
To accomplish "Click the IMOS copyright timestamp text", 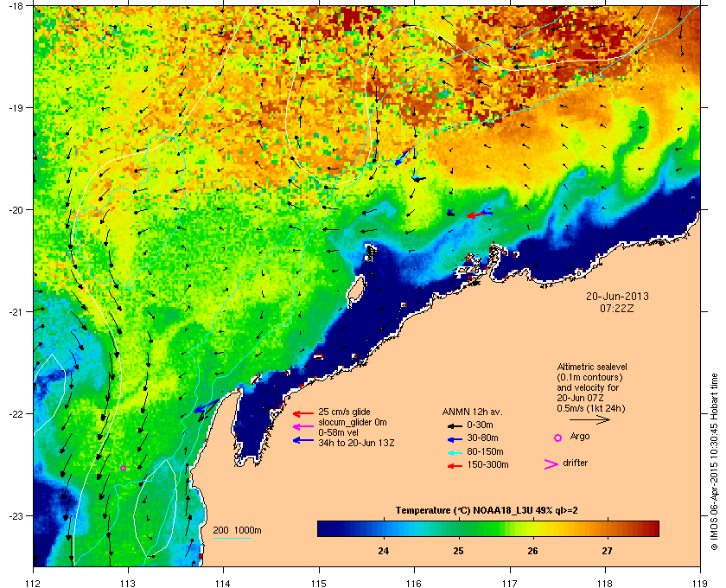I will 714,462.
